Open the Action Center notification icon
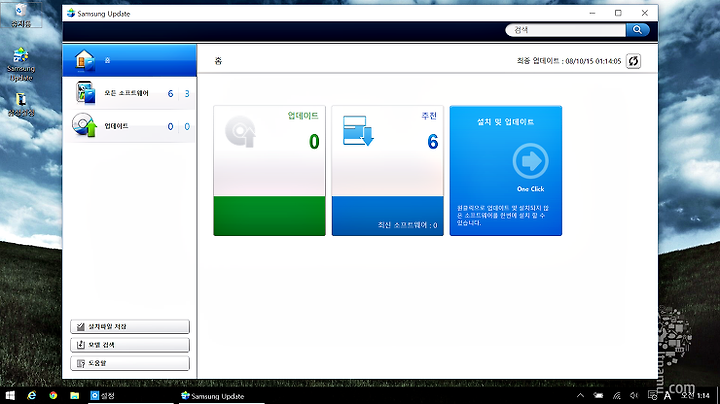This screenshot has height=404, width=720. [x=652, y=395]
